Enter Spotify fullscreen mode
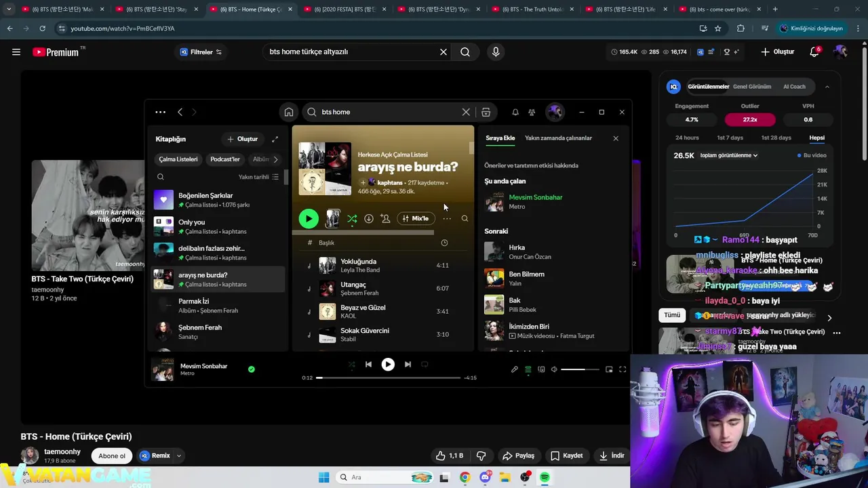 click(x=623, y=369)
